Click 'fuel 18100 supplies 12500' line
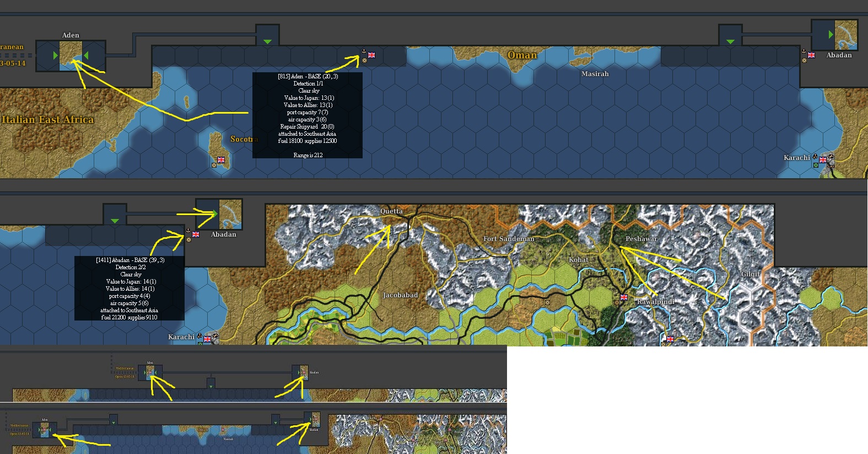Screen dimensions: 868x454 pos(307,141)
